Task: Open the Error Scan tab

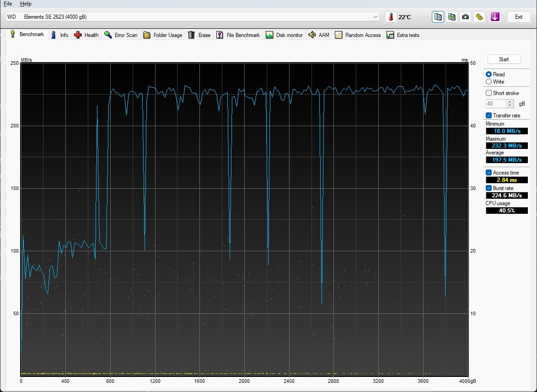Action: coord(121,35)
